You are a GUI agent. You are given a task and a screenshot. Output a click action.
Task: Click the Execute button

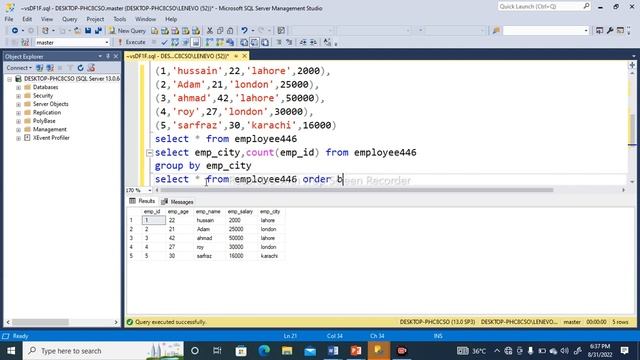pyautogui.click(x=131, y=42)
